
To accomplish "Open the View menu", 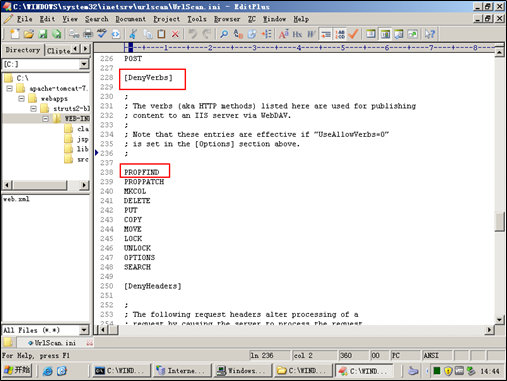I will [70, 19].
